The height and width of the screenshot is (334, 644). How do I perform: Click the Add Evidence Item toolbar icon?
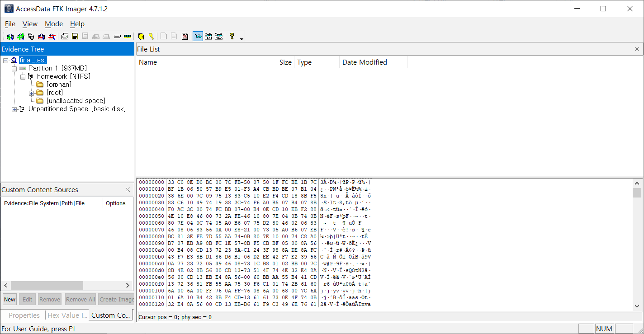coord(10,37)
